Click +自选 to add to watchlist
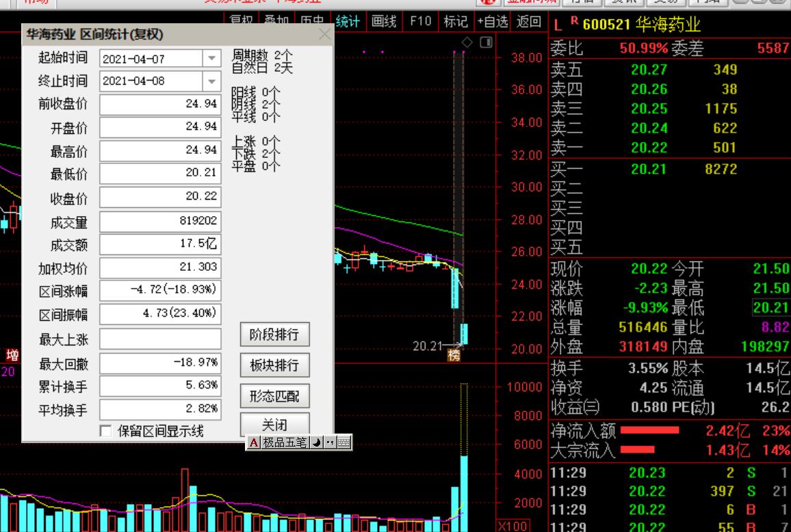The image size is (791, 532). pyautogui.click(x=493, y=21)
